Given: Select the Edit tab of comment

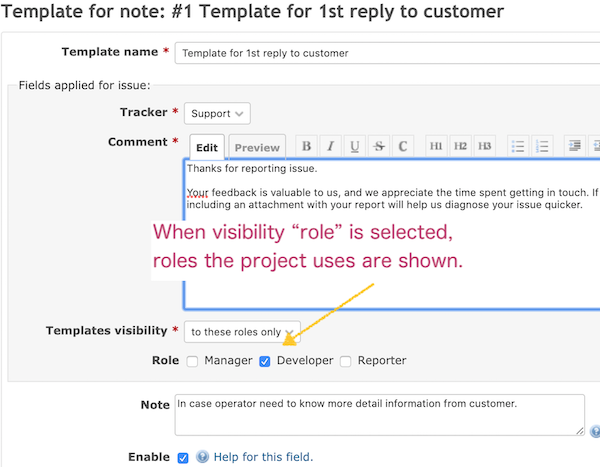Looking at the screenshot, I should [207, 147].
